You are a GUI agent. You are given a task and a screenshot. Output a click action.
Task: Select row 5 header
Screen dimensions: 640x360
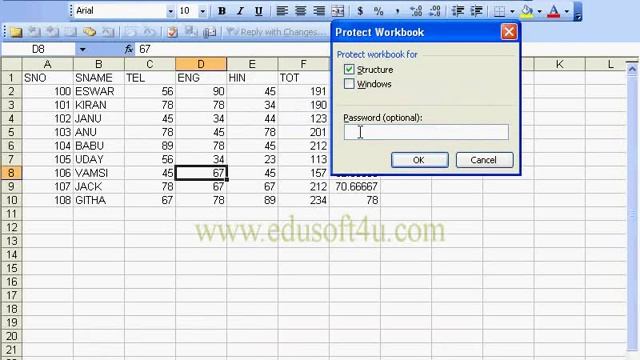pyautogui.click(x=11, y=132)
